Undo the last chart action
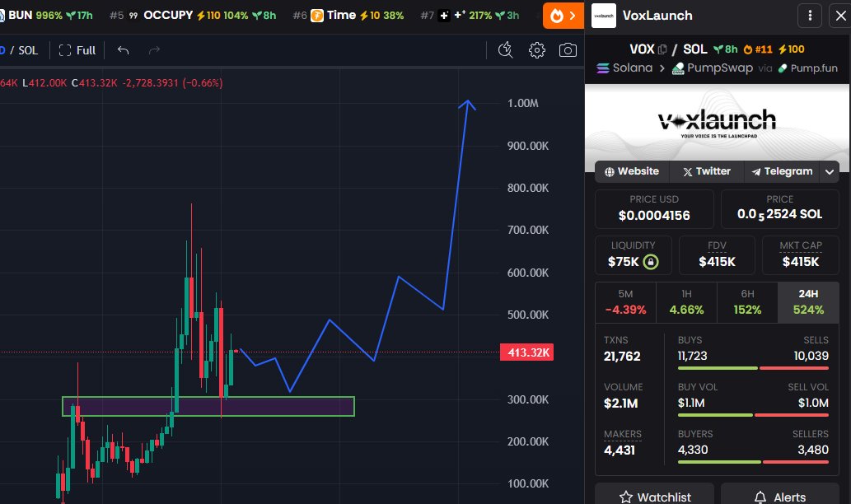The width and height of the screenshot is (851, 504). 124,50
